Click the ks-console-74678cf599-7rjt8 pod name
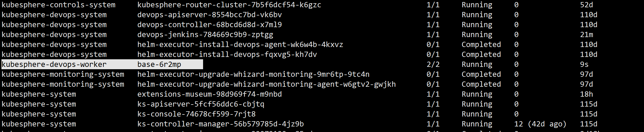This screenshot has height=132, width=644. (x=196, y=114)
